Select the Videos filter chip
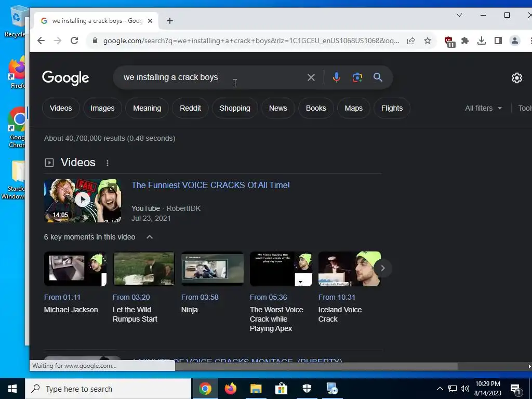The height and width of the screenshot is (399, 532). pyautogui.click(x=61, y=108)
